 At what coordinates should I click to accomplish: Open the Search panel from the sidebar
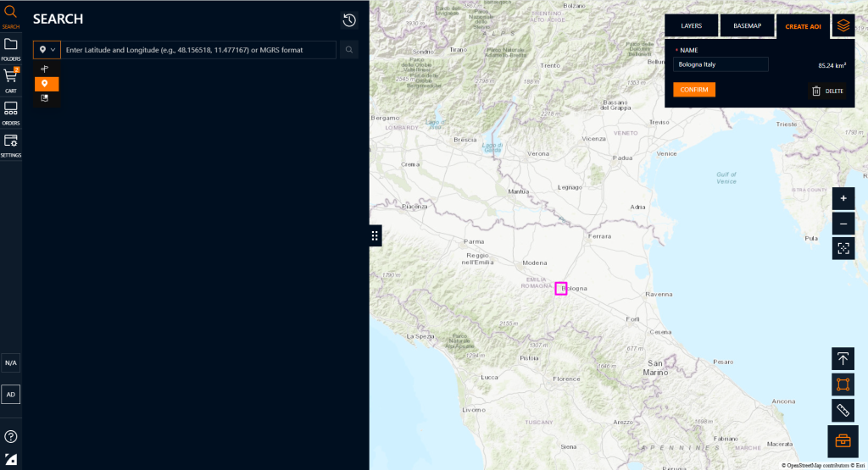10,17
